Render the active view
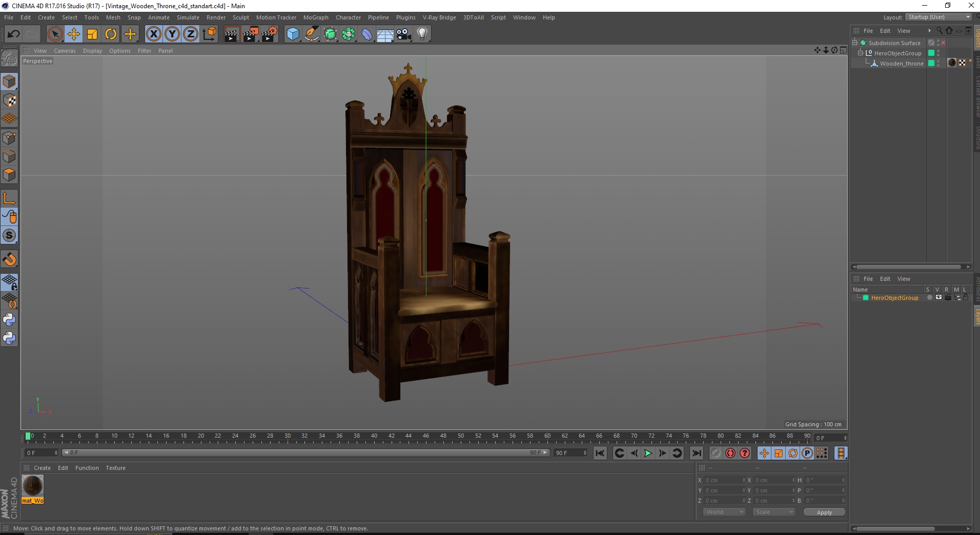This screenshot has height=535, width=980. click(x=232, y=34)
